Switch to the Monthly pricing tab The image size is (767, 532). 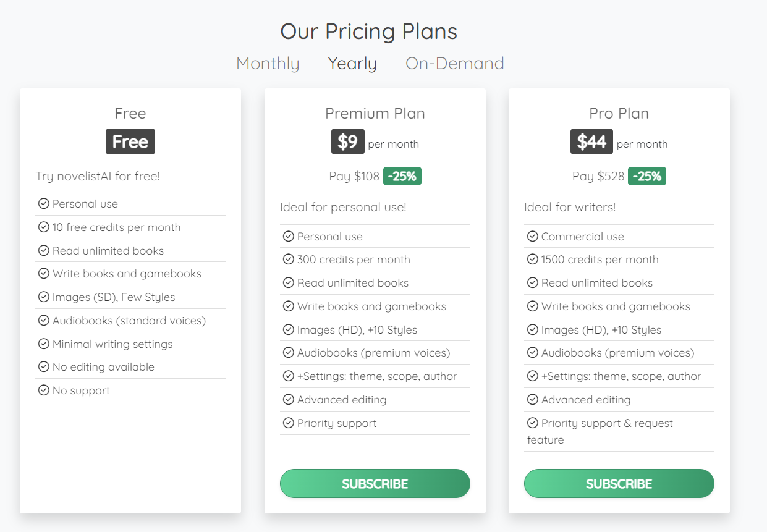pyautogui.click(x=268, y=64)
